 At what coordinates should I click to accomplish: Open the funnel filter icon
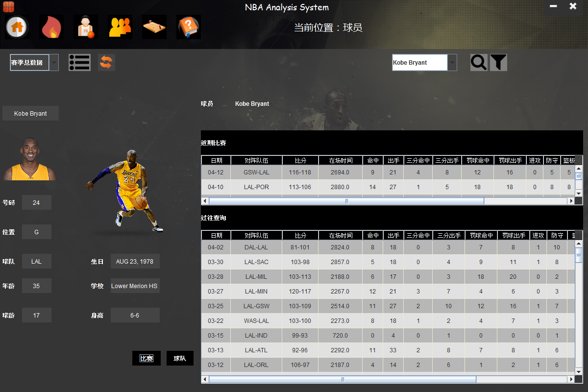498,63
